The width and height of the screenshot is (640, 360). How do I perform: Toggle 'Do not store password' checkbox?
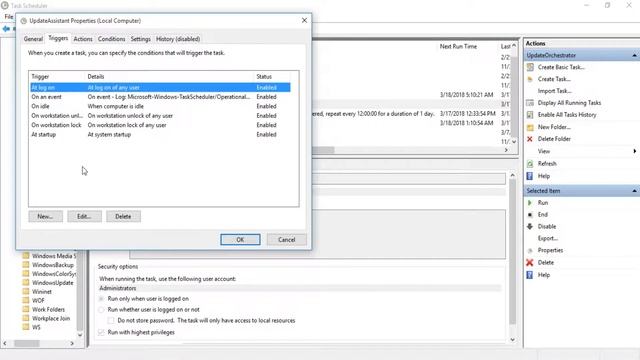pos(111,321)
